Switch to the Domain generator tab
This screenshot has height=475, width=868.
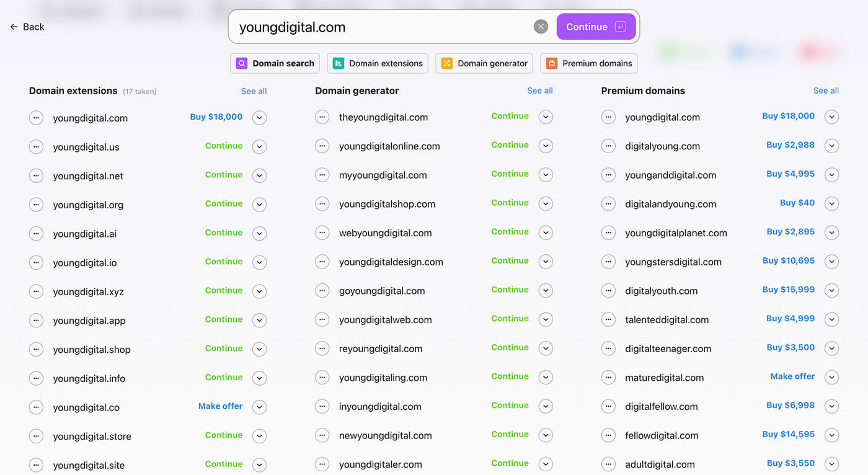point(484,63)
